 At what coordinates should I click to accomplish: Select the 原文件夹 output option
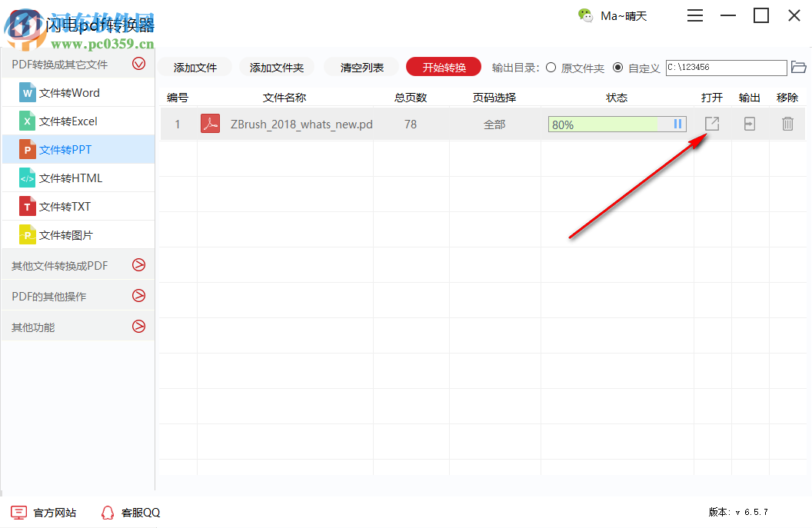click(x=551, y=68)
